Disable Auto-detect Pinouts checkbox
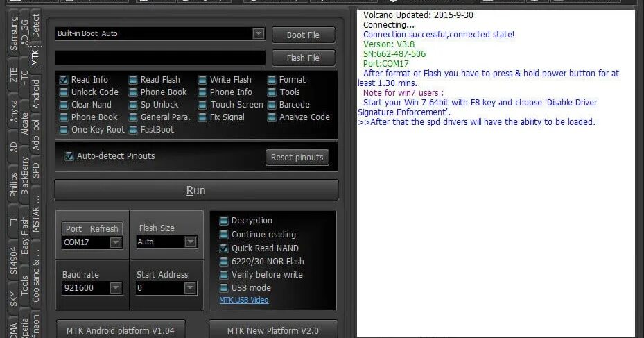 (x=69, y=156)
